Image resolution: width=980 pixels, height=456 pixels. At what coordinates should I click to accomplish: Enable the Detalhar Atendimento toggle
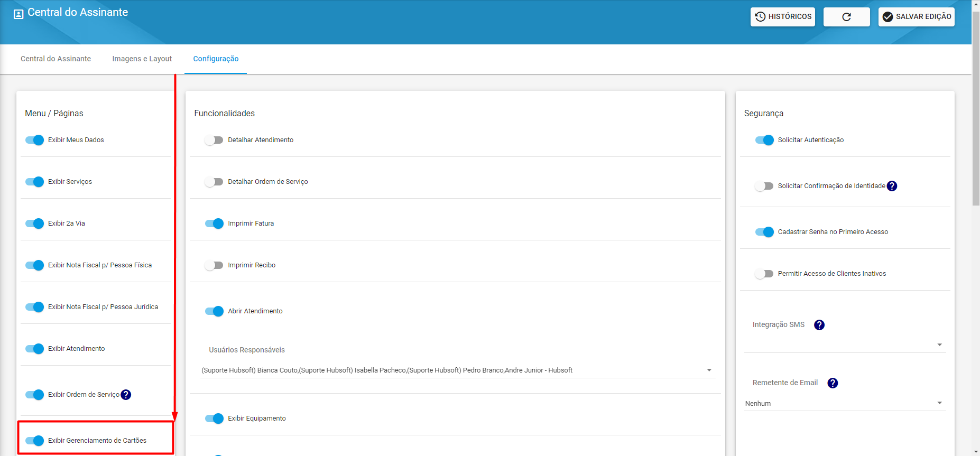214,140
